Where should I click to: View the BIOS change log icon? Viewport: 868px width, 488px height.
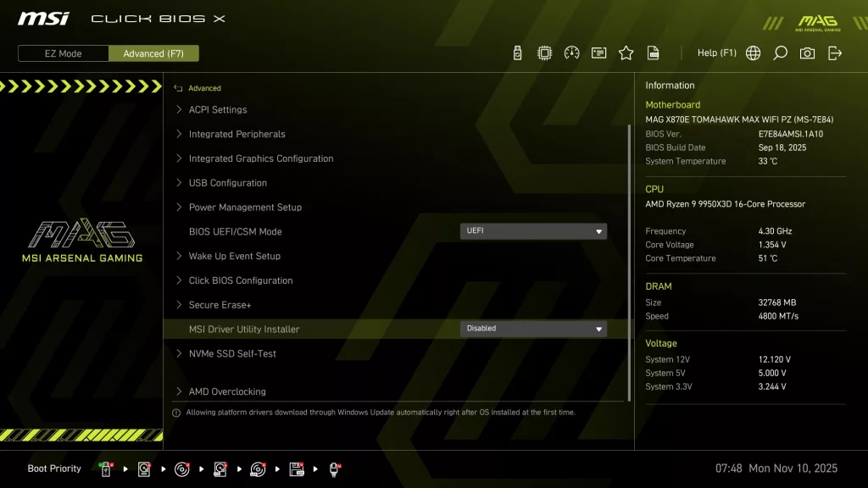click(653, 53)
